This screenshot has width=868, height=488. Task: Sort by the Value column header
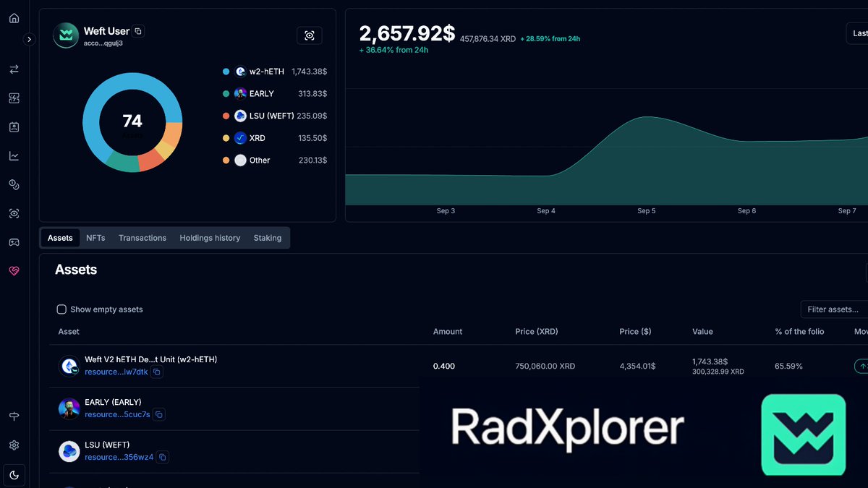tap(702, 331)
